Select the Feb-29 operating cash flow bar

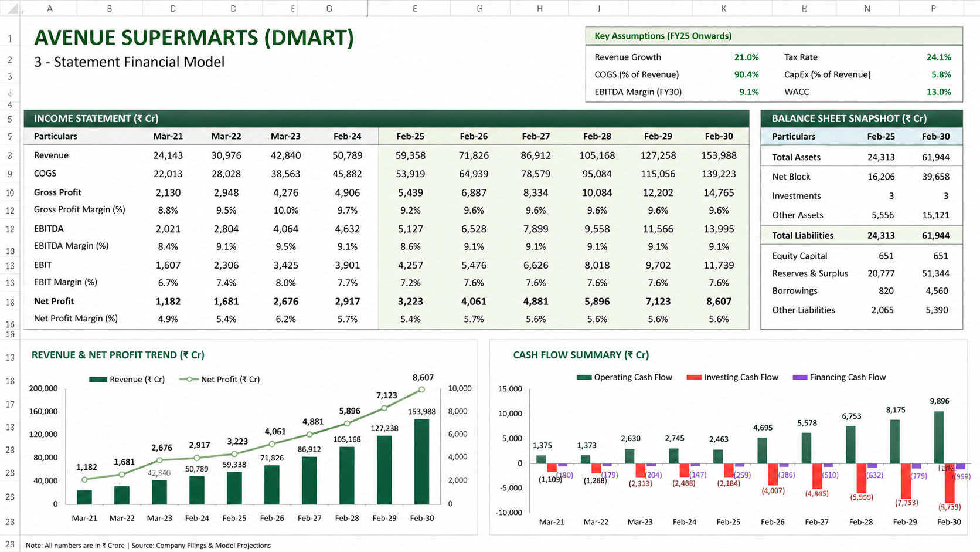895,441
